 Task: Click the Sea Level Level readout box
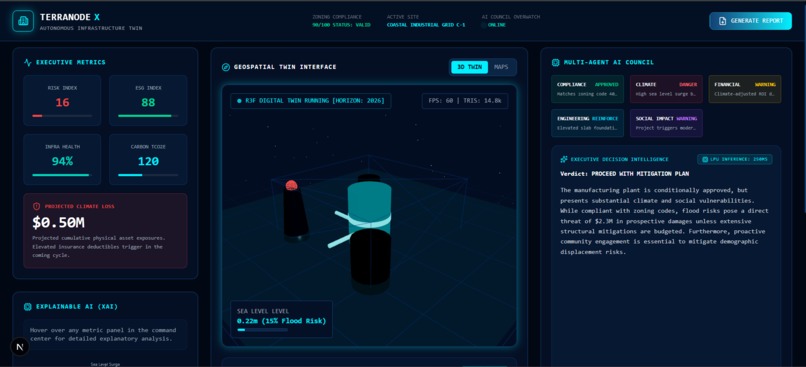(281, 319)
